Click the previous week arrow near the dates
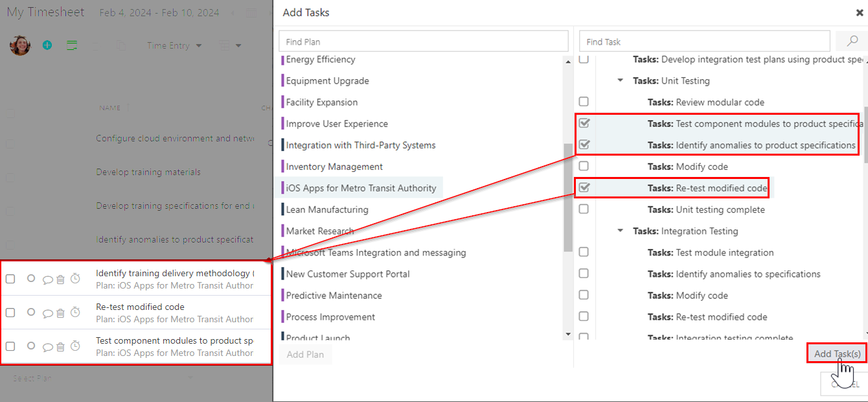868x402 pixels. coord(233,12)
